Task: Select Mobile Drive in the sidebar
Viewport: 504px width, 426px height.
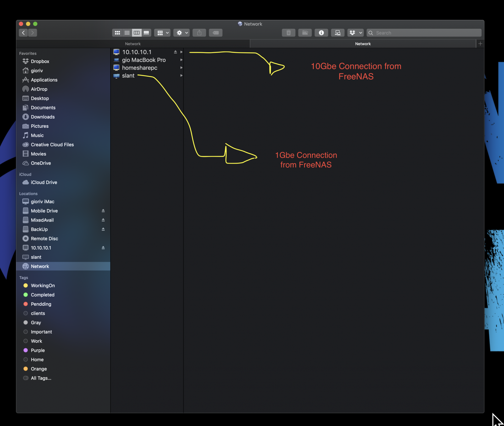Action: 63,211
